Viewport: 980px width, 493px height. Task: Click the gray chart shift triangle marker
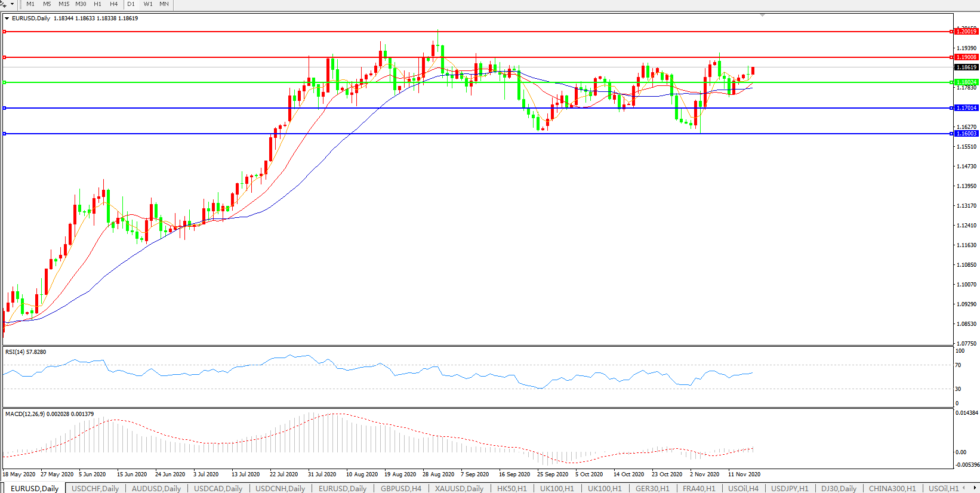(762, 15)
